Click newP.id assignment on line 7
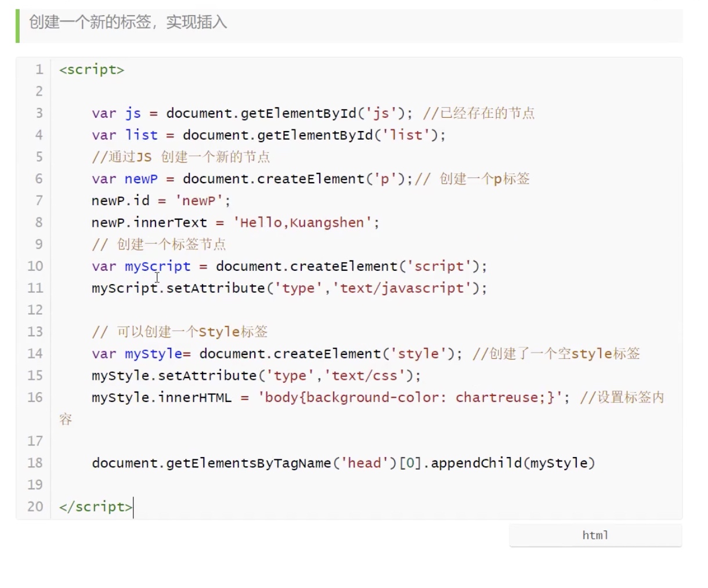This screenshot has width=708, height=588. click(161, 201)
